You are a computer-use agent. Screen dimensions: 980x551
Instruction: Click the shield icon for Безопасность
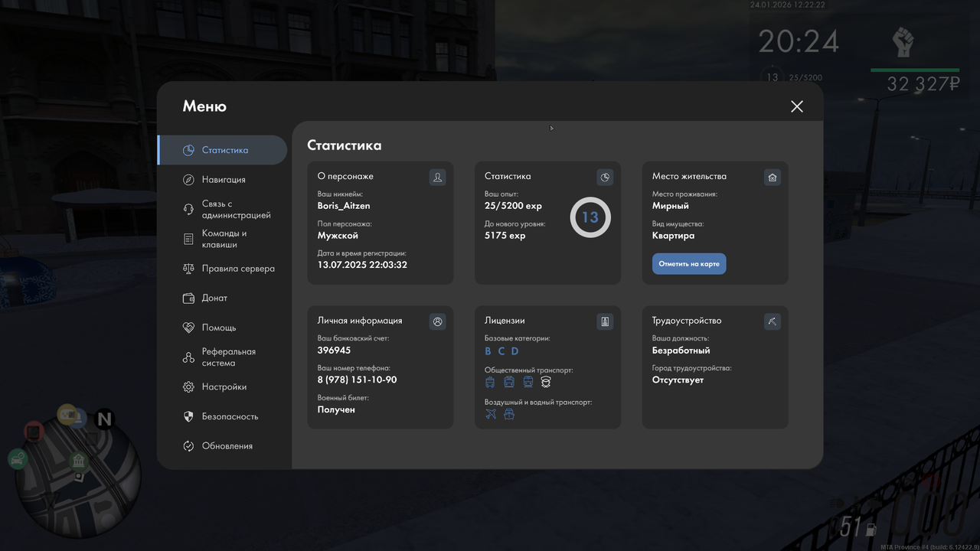(x=188, y=416)
